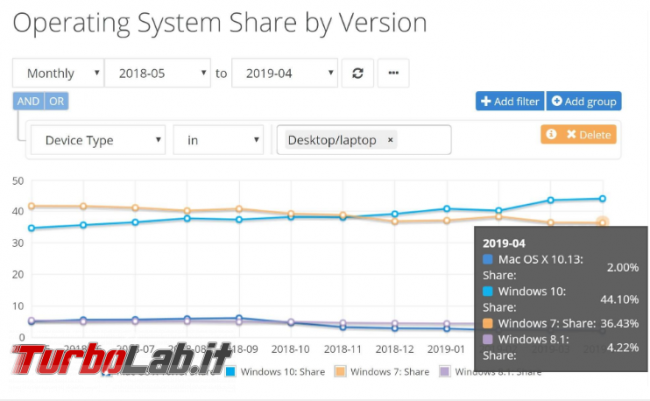
Task: Open the Monthly interval dropdown
Action: click(x=58, y=73)
